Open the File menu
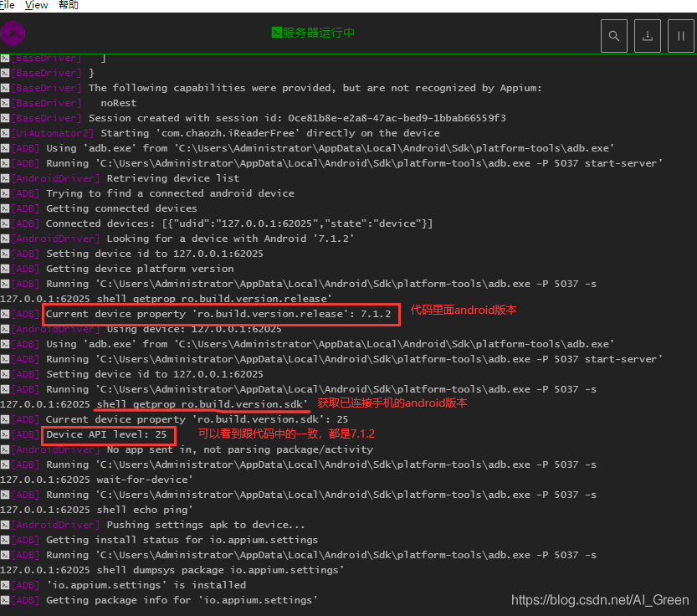This screenshot has width=697, height=616. [7, 5]
